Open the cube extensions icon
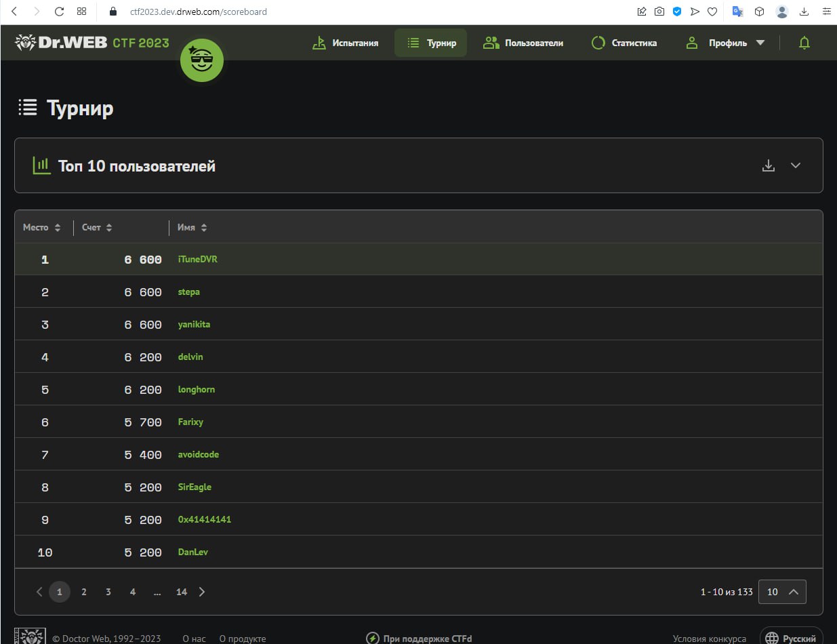This screenshot has width=837, height=644. (760, 12)
